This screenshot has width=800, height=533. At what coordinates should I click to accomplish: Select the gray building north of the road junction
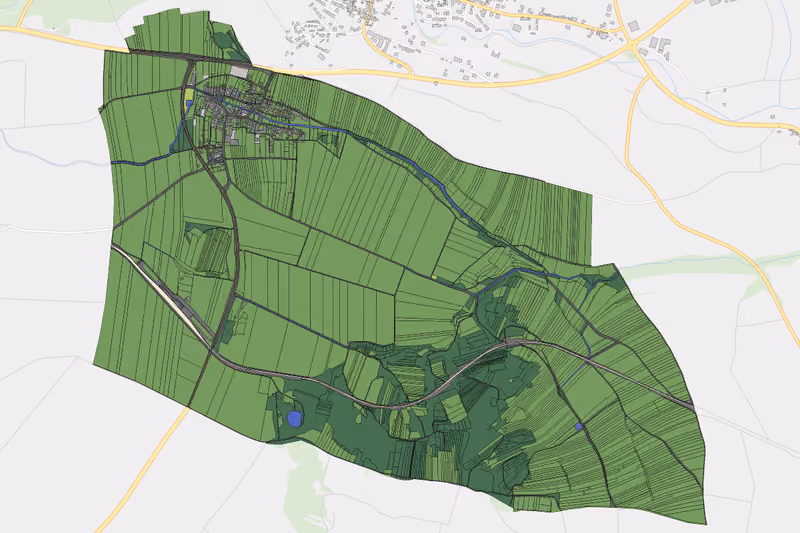point(634,26)
